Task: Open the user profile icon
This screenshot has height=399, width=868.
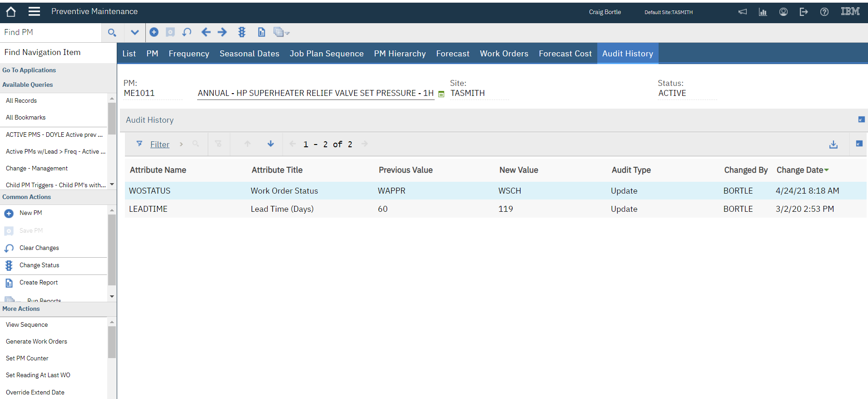Action: click(784, 12)
